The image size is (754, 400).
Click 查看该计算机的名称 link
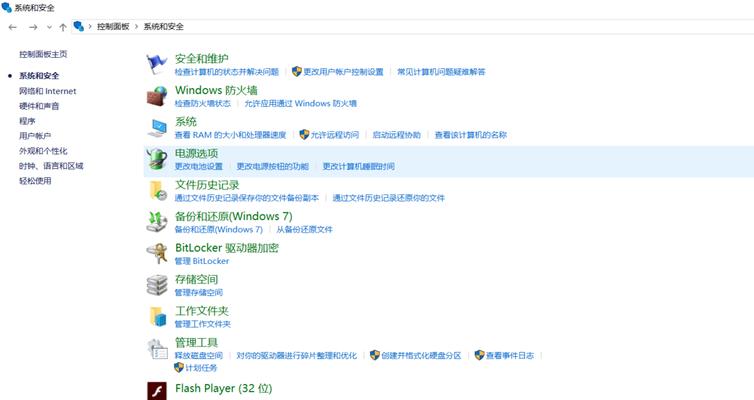click(x=471, y=135)
